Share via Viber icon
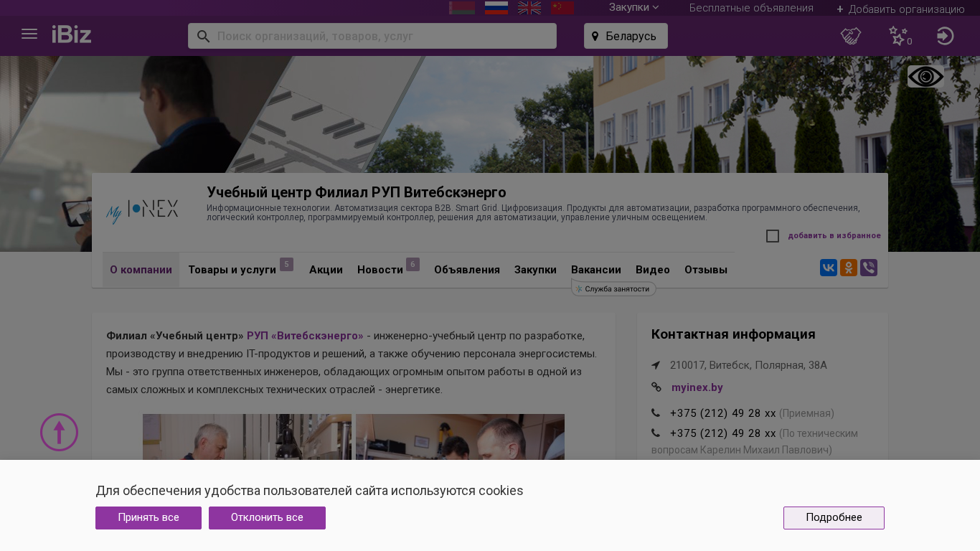Viewport: 980px width, 551px height. tap(869, 268)
